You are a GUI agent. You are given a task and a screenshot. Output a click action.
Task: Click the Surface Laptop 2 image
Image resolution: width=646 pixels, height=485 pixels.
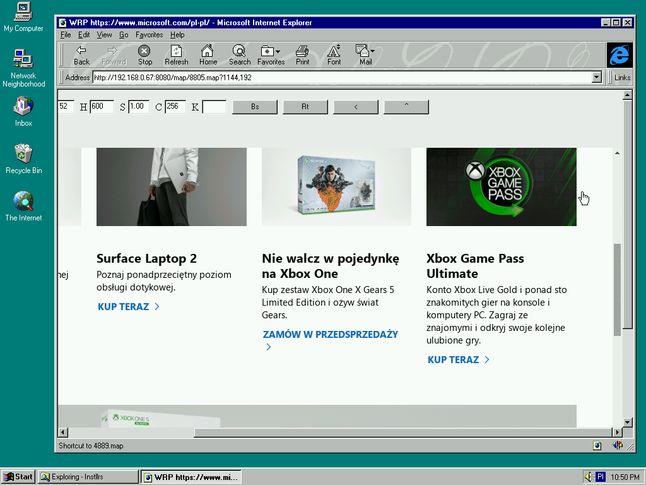171,187
